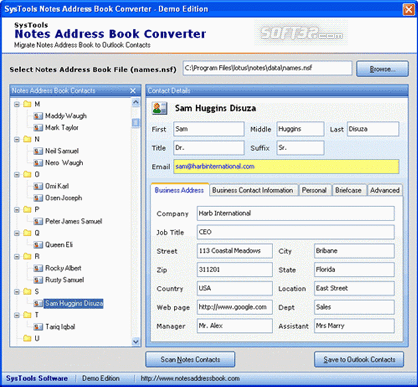This screenshot has width=419, height=388.
Task: Open the Business Address tab
Action: coord(179,190)
